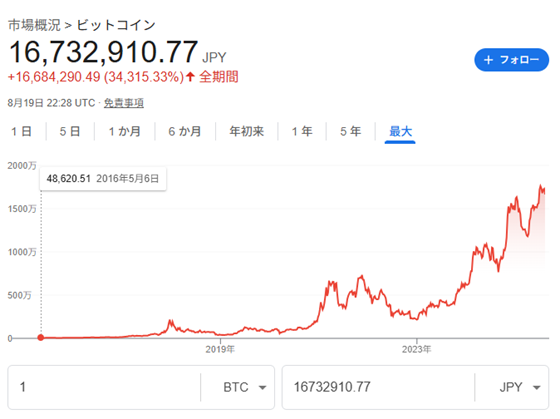
Task: Switch to the 1か月 range tab
Action: pyautogui.click(x=124, y=131)
